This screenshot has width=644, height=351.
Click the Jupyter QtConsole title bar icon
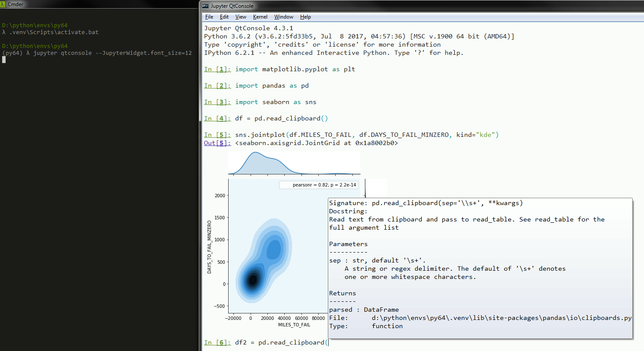pyautogui.click(x=205, y=6)
